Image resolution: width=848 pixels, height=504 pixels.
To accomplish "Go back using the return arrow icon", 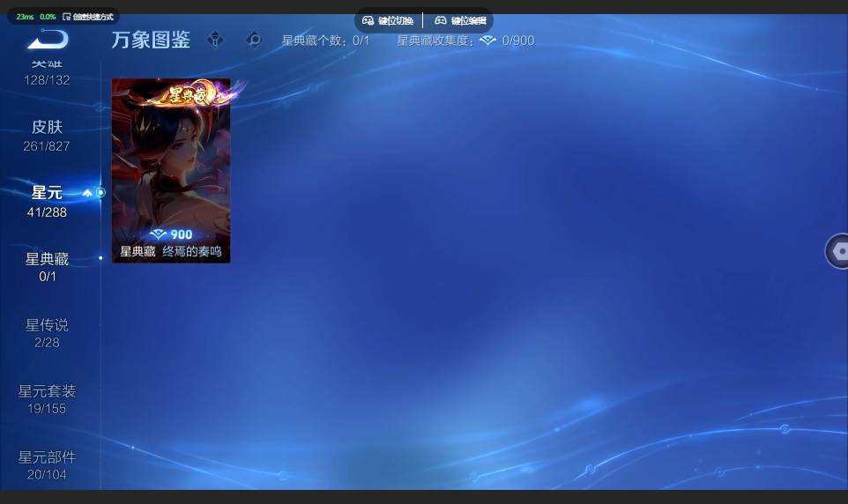I will [x=48, y=39].
